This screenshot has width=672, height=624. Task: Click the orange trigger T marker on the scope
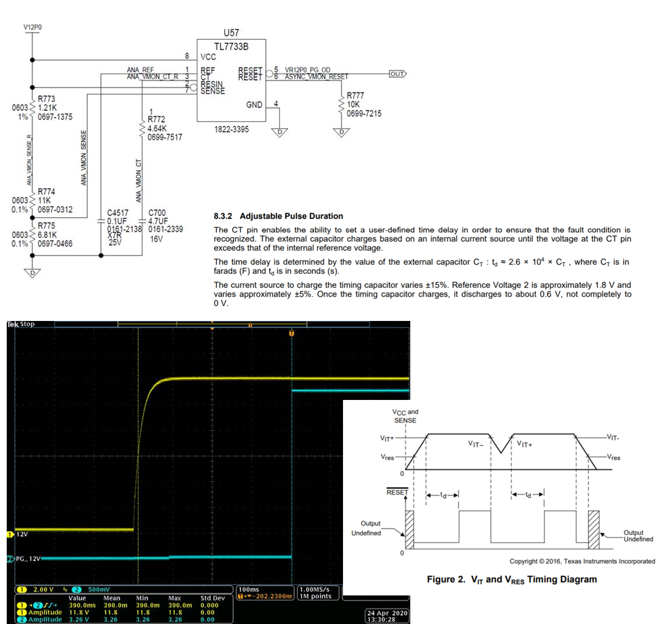tap(291, 333)
